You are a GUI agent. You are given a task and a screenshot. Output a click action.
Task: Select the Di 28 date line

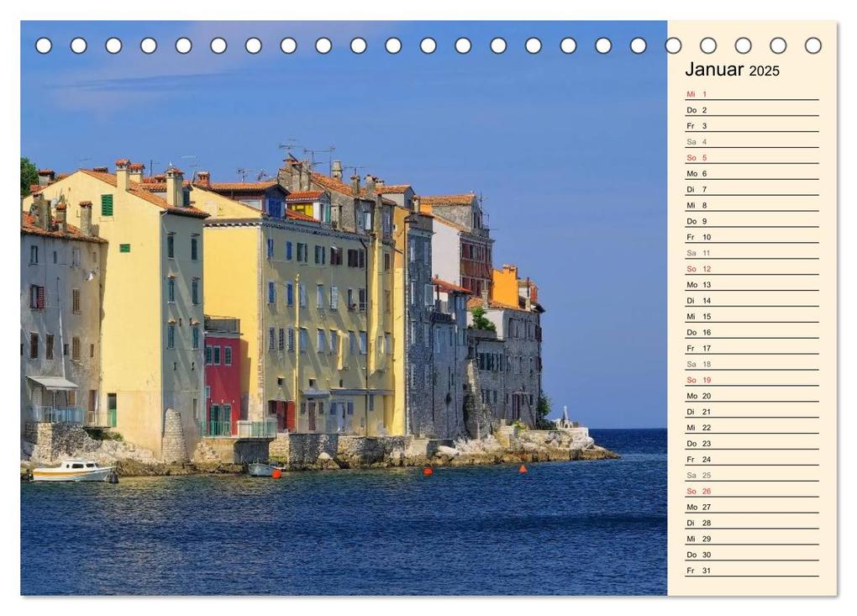(x=751, y=523)
